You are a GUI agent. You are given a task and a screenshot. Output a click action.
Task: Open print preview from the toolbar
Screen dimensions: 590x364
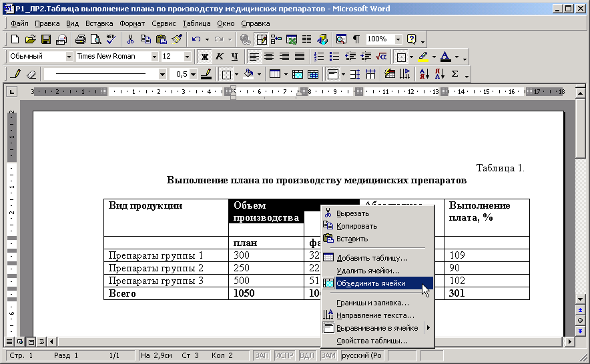point(95,39)
